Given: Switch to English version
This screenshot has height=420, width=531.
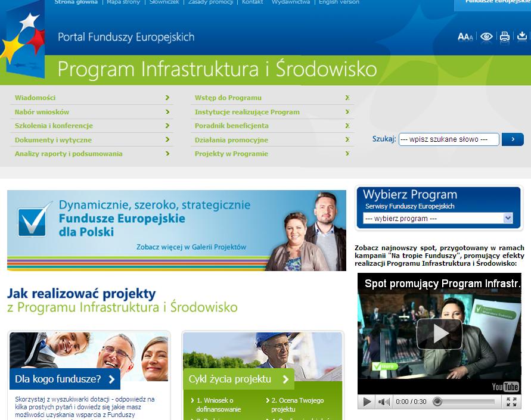Looking at the screenshot, I should 339,2.
